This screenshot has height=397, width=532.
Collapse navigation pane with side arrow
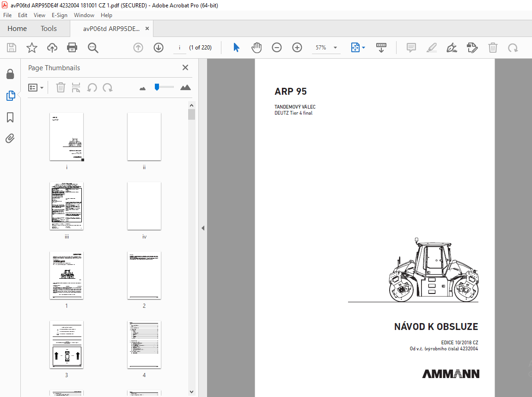[203, 228]
